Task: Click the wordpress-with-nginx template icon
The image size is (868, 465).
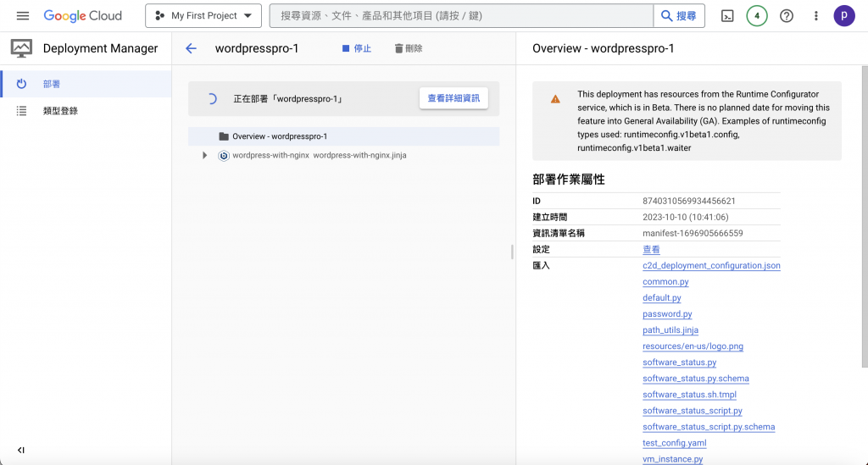Action: (x=224, y=155)
